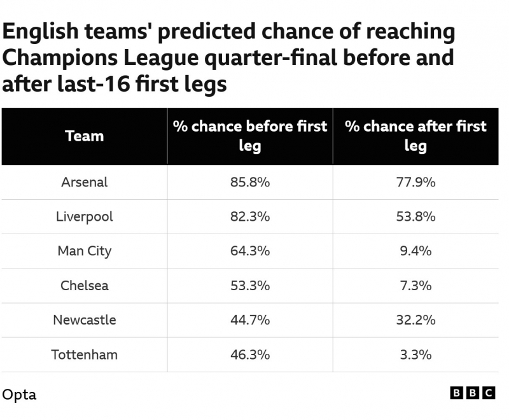Select Newcastle's 44.7% before value
This screenshot has height=420, width=509.
click(250, 319)
